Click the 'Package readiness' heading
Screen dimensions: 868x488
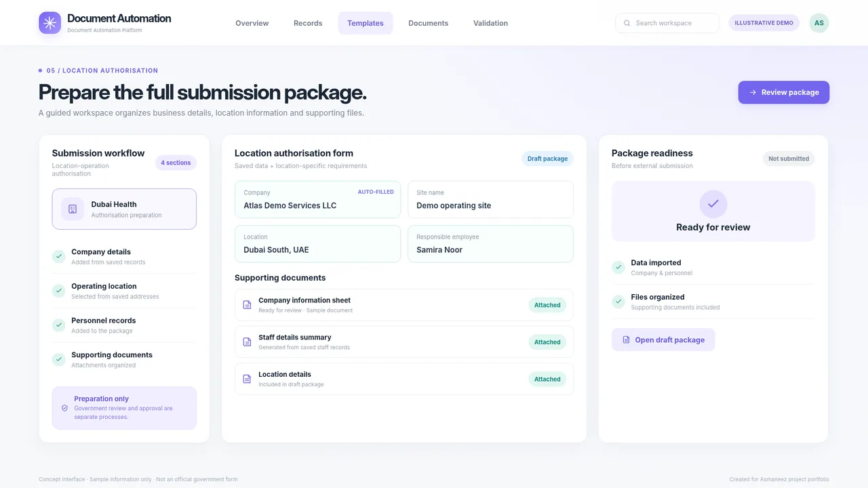pyautogui.click(x=652, y=153)
